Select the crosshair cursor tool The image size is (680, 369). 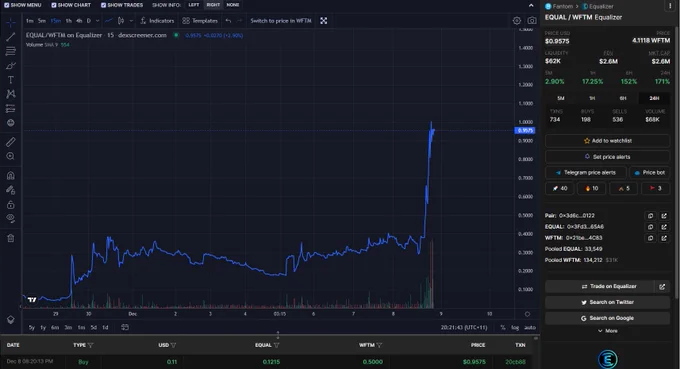pyautogui.click(x=10, y=22)
